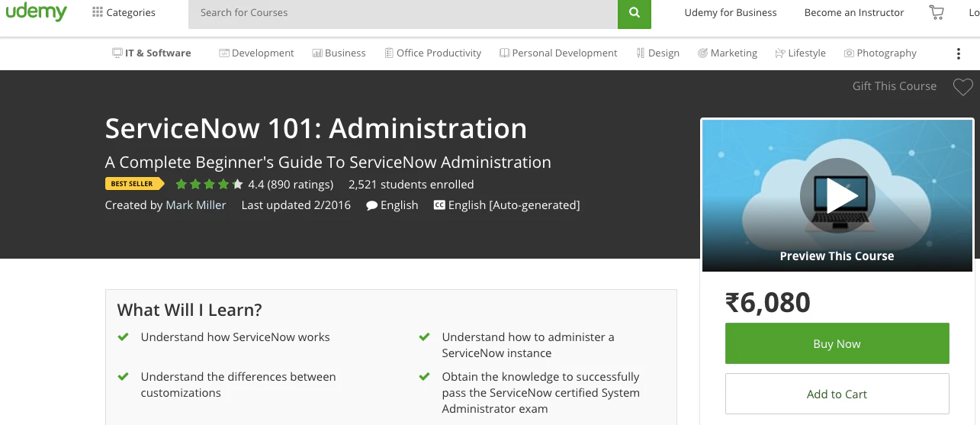Select the Business category
The height and width of the screenshot is (425, 980).
(x=339, y=53)
